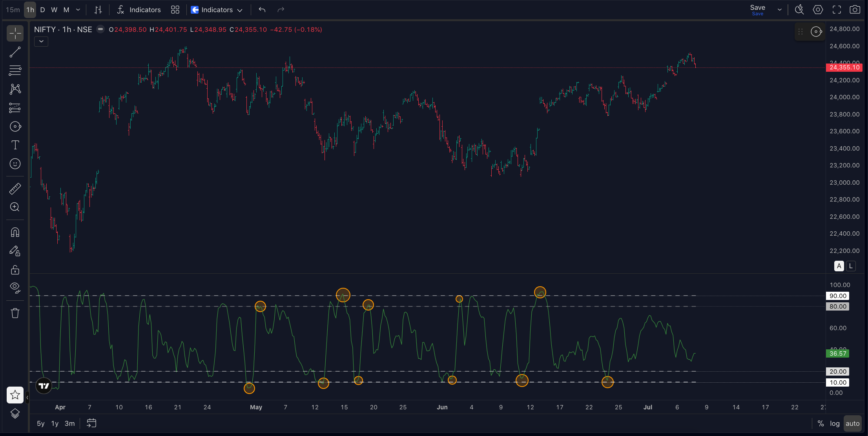Click the NIFTY symbol title

(63, 29)
